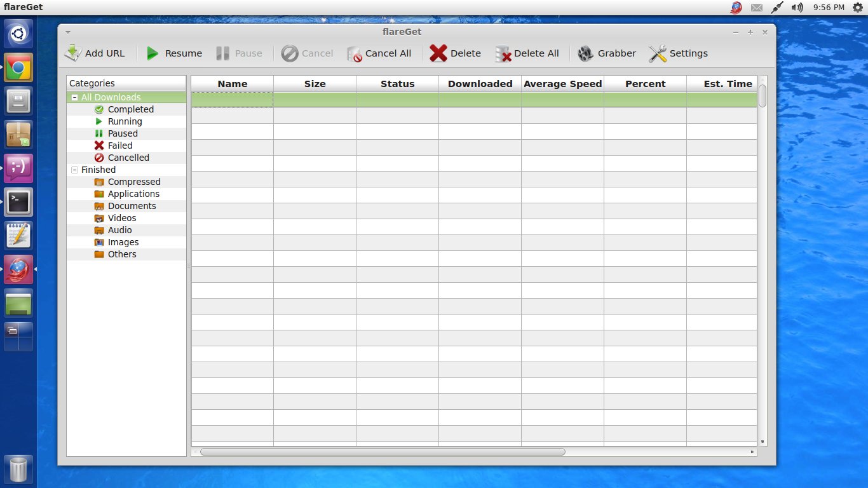Open the network connection indicator
The image size is (868, 488).
point(776,8)
